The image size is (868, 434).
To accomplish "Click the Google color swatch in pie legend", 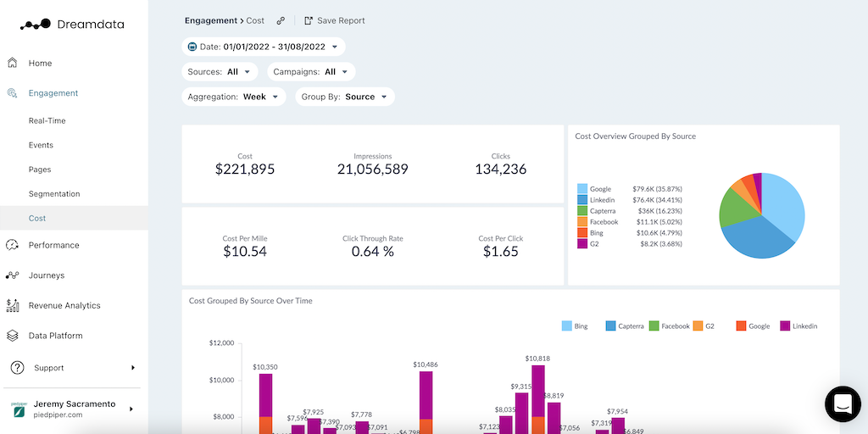I will [x=582, y=189].
